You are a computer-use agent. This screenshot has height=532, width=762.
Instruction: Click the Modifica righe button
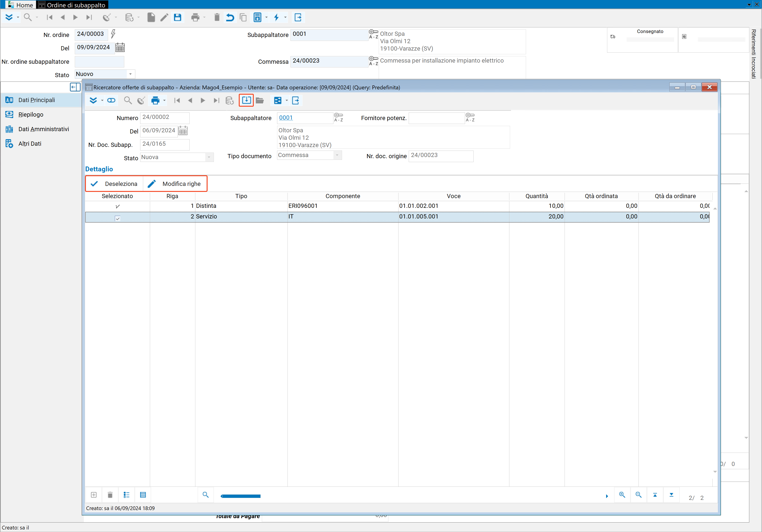175,184
